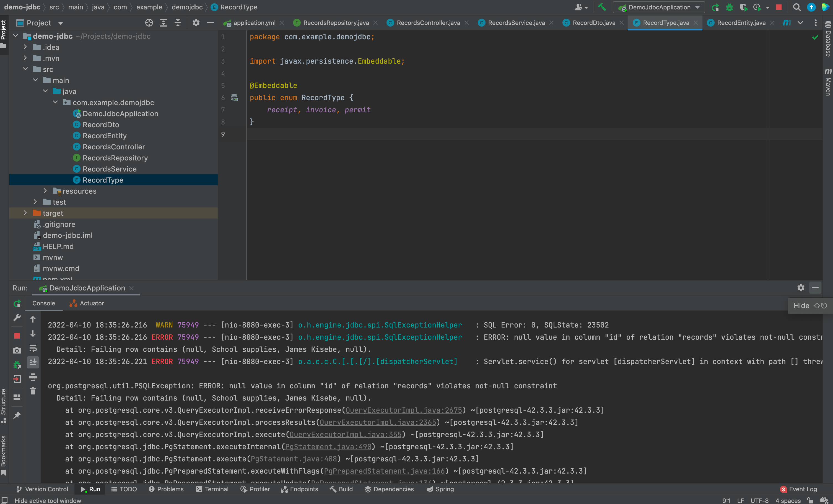Viewport: 833px width, 504px height.
Task: Click Collapse All in Project panel header
Action: pos(178,23)
